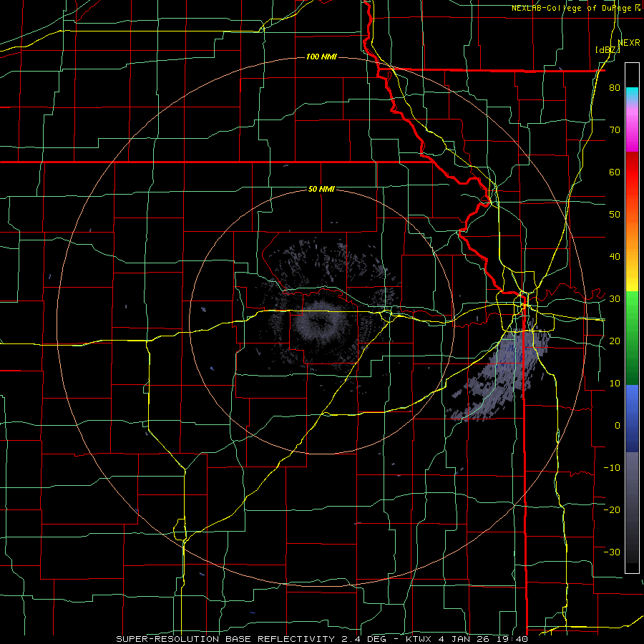This screenshot has height=644, width=644.
Task: Click the "KTWX" station identifier in caption
Action: click(419, 639)
